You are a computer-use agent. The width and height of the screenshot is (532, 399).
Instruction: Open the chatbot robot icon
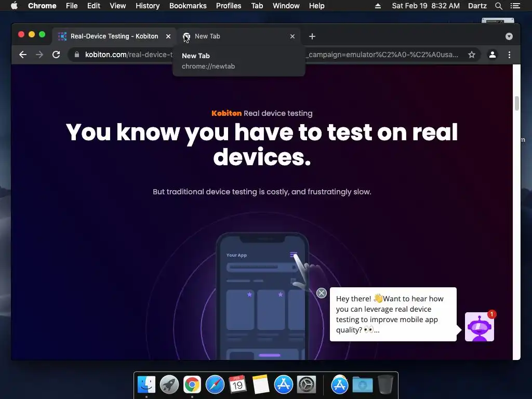(479, 327)
